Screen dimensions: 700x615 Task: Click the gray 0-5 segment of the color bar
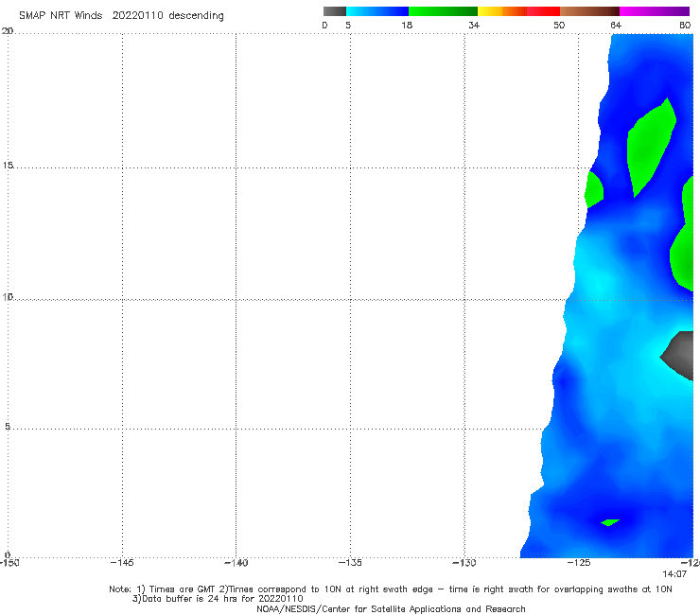[335, 11]
